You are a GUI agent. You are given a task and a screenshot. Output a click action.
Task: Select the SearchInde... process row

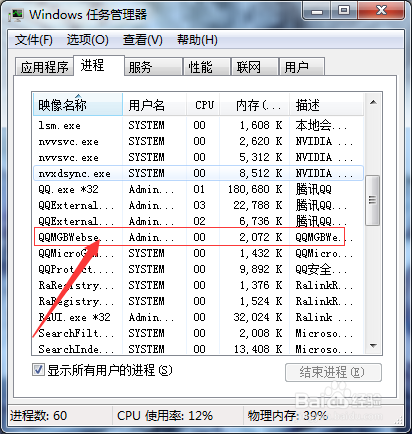coord(198,349)
